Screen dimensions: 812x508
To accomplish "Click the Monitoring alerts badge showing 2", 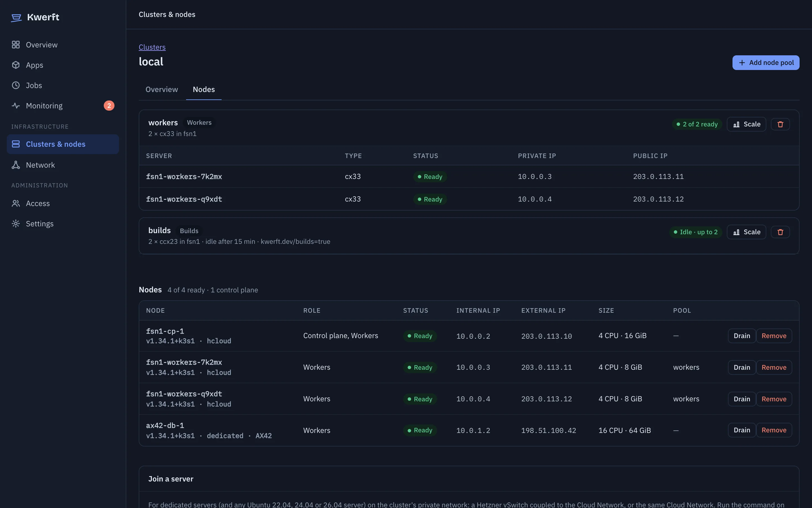I will click(x=109, y=106).
